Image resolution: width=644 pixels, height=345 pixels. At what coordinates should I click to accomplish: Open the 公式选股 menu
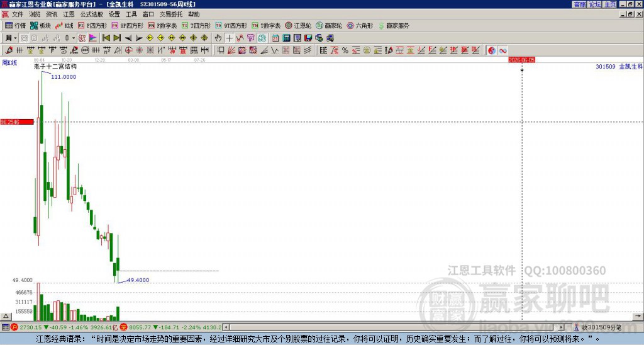92,14
